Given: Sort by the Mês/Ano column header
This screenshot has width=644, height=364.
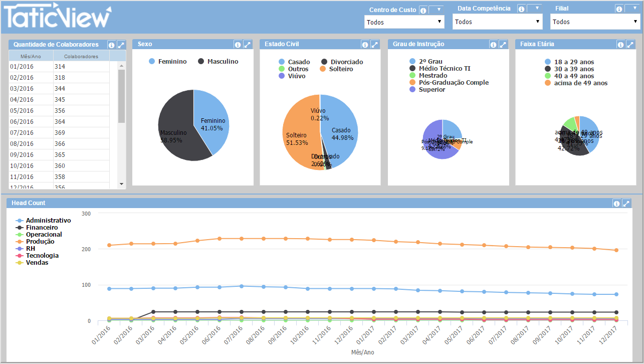Looking at the screenshot, I should click(x=31, y=56).
